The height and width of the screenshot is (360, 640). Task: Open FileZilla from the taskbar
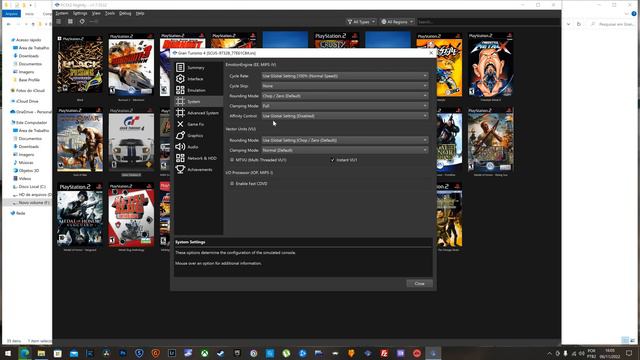(384, 353)
